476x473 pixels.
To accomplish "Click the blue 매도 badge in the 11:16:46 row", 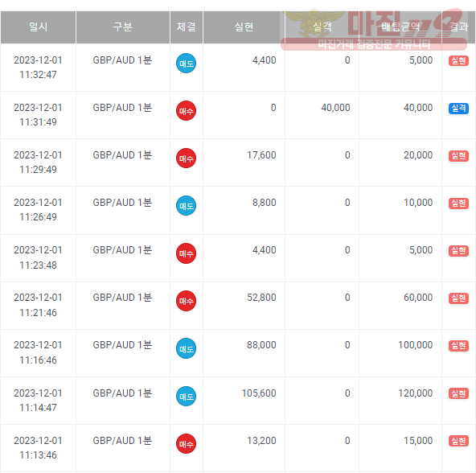I will (186, 348).
